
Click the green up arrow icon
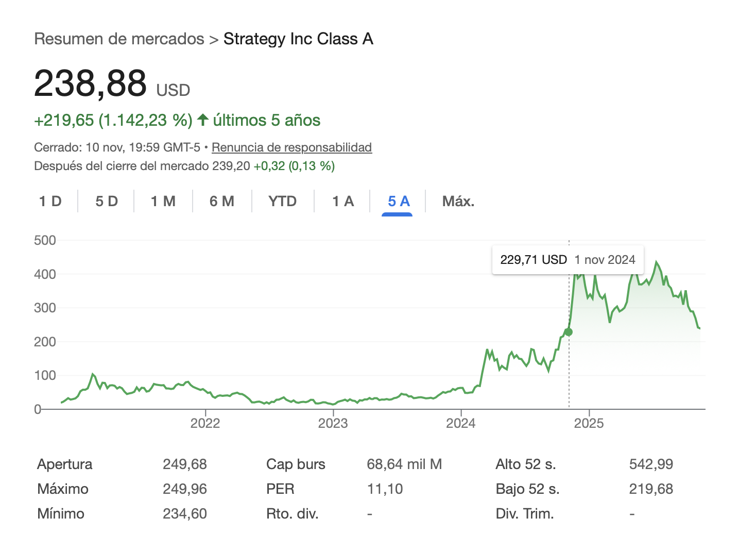[203, 120]
